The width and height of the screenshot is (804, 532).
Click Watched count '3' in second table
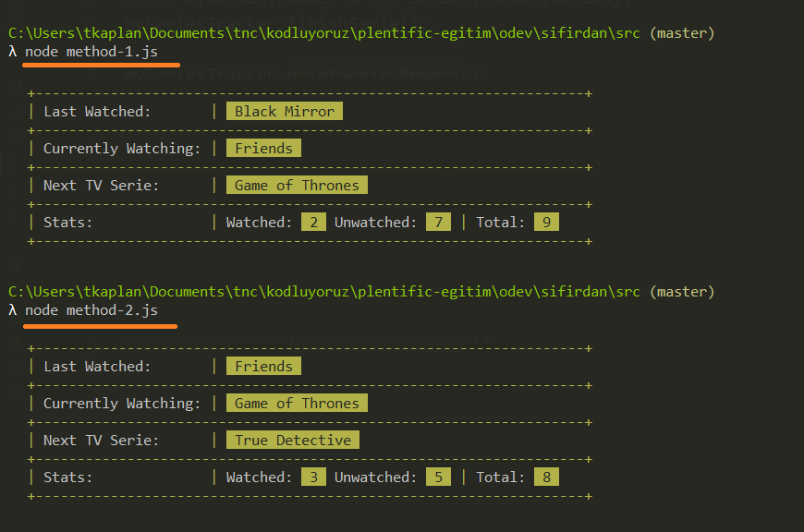[x=314, y=477]
